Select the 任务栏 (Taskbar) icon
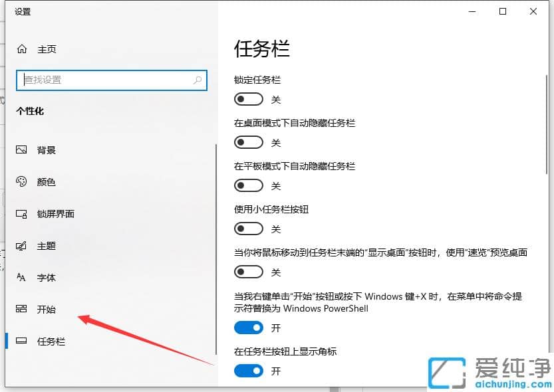The width and height of the screenshot is (554, 392). tap(21, 342)
